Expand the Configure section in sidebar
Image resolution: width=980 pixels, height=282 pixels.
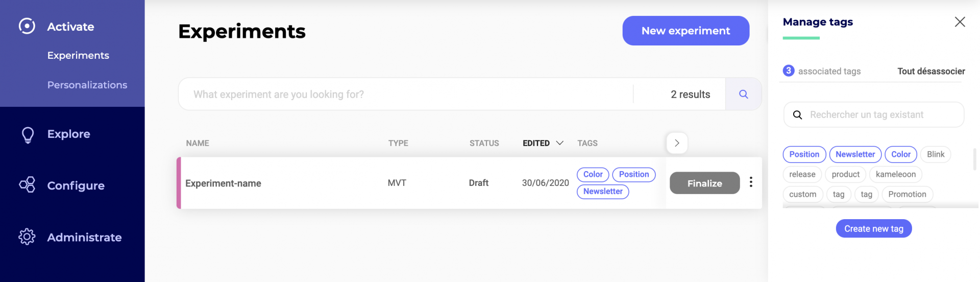(76, 185)
